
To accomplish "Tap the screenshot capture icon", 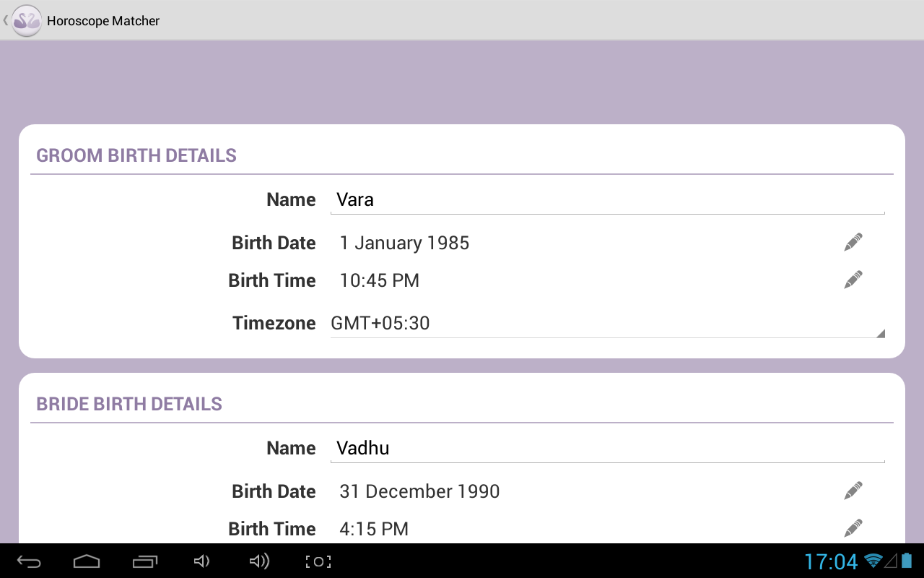I will [318, 561].
